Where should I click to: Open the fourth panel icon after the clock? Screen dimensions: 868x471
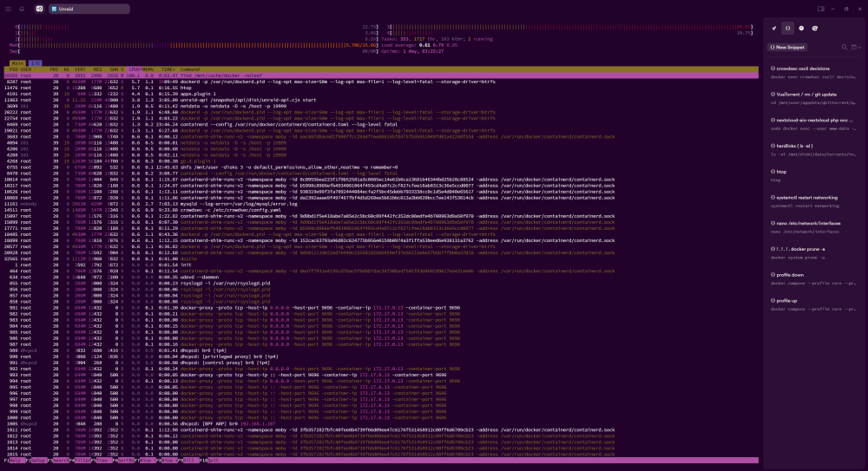pos(815,29)
